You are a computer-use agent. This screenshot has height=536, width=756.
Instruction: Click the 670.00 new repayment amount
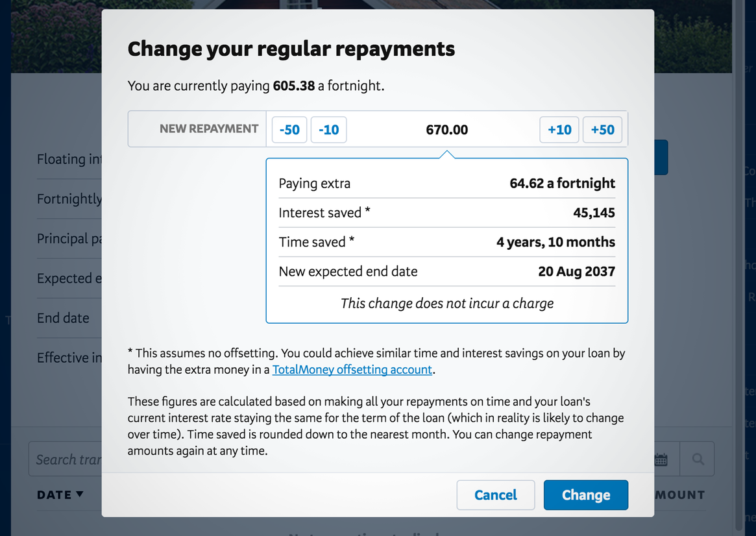(x=446, y=130)
